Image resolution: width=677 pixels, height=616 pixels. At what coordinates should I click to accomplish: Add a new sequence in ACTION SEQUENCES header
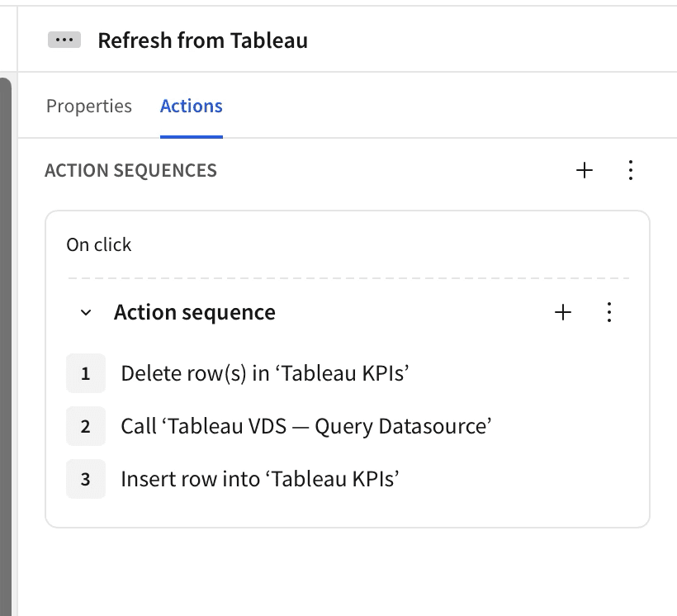585,171
